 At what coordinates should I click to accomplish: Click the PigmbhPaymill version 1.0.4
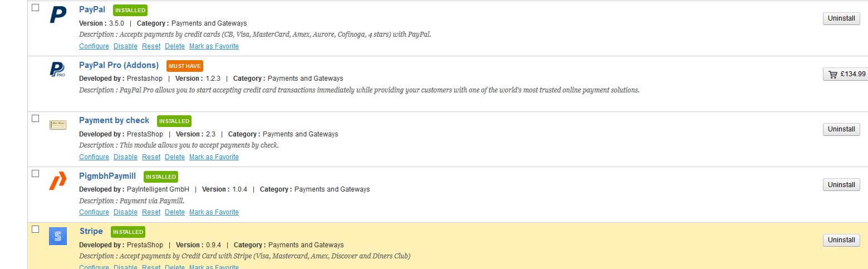pyautogui.click(x=239, y=189)
